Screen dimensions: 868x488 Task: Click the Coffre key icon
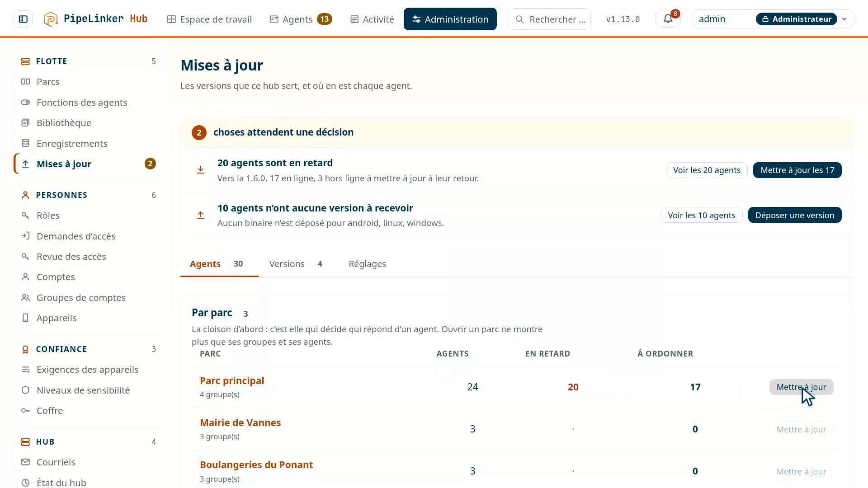pyautogui.click(x=25, y=411)
